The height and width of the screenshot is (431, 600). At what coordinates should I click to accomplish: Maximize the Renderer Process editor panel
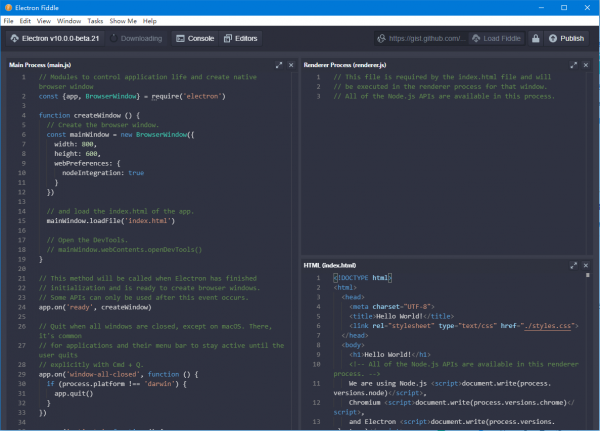[x=574, y=65]
